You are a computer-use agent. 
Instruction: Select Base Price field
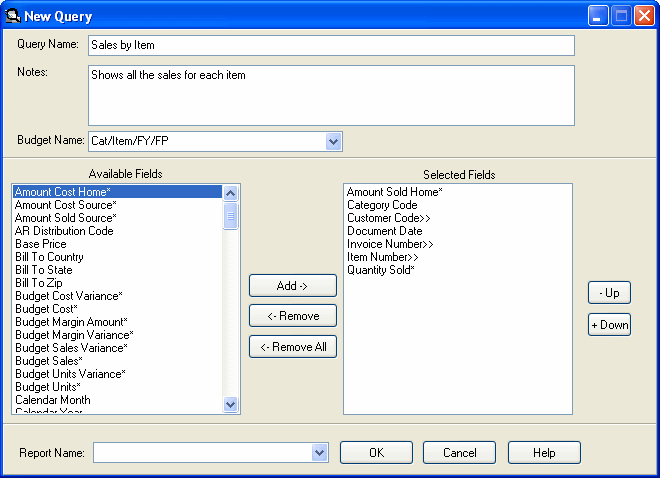(x=117, y=244)
